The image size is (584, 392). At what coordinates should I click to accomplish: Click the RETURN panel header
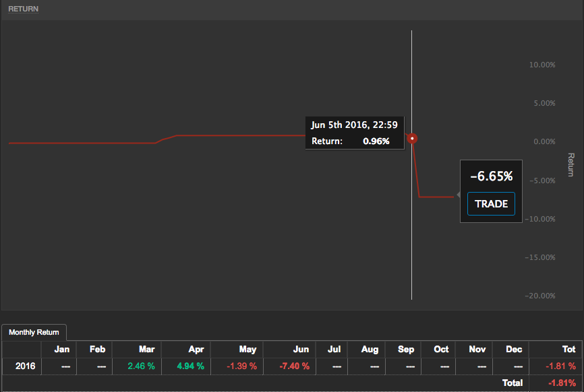[x=23, y=9]
